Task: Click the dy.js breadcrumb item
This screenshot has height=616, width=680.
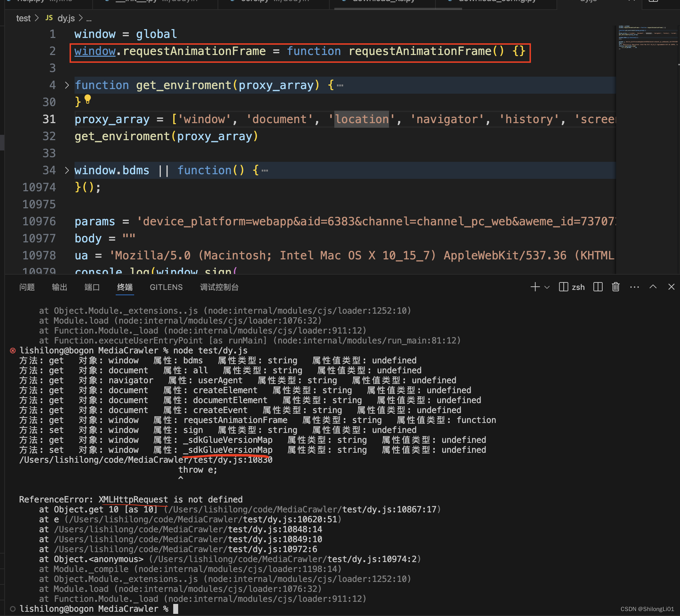Action: pos(66,18)
